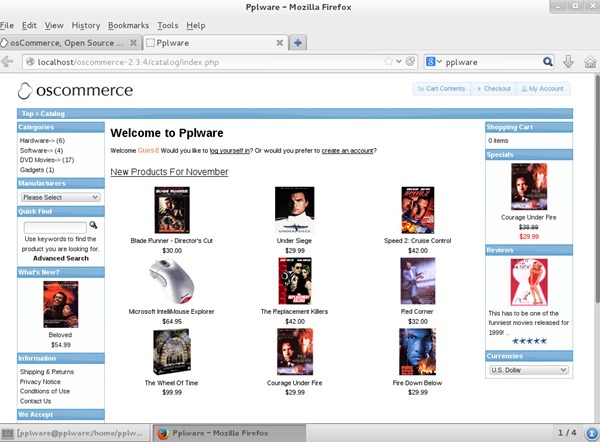Open the View menu

pyautogui.click(x=54, y=25)
